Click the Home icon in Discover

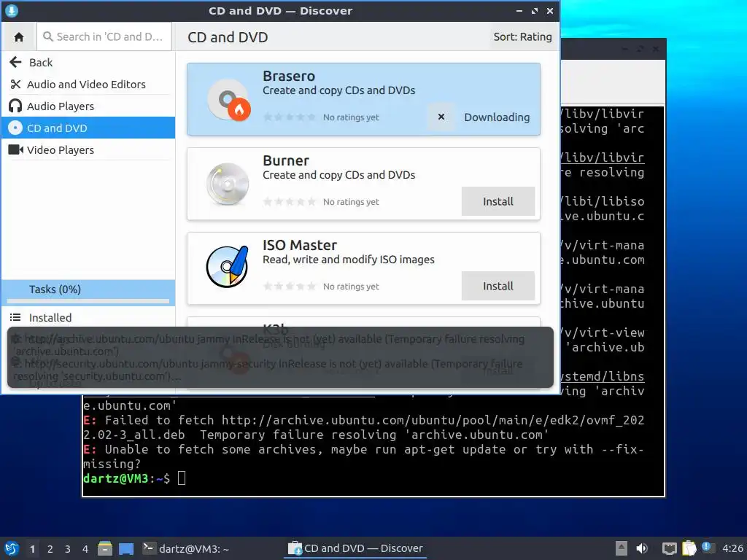(x=19, y=36)
